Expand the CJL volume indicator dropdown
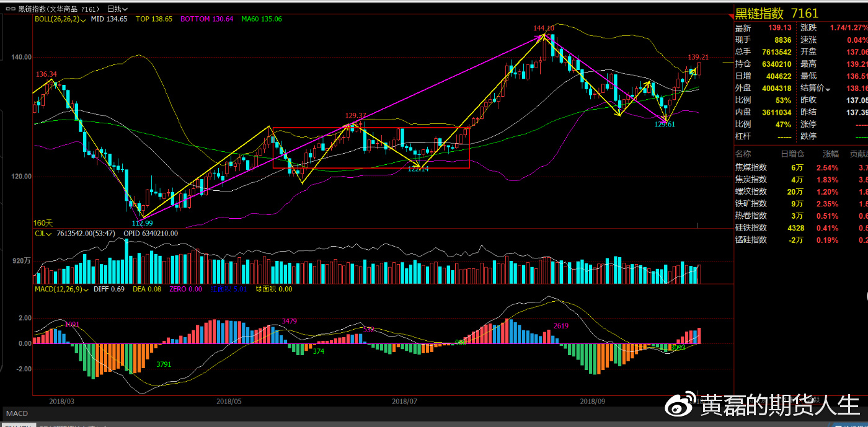This screenshot has width=868, height=427. [x=44, y=234]
